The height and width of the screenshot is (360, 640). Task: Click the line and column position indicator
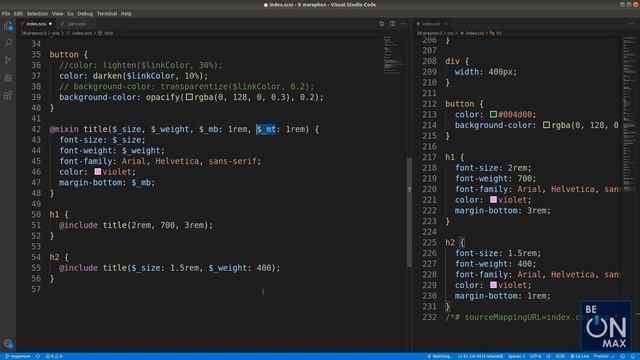click(480, 356)
